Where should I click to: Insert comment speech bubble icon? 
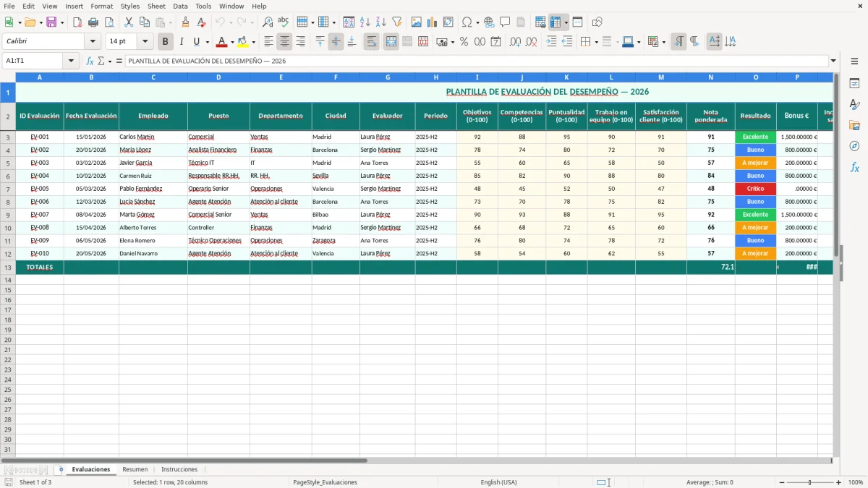505,22
